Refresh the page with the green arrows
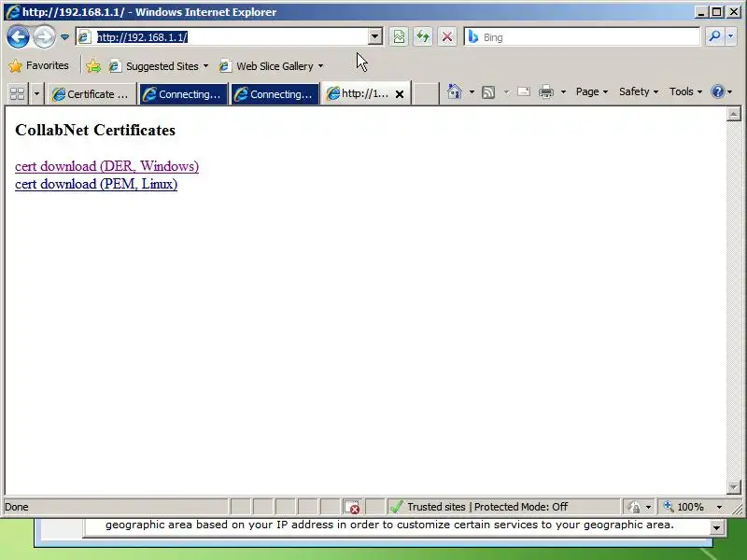The width and height of the screenshot is (747, 560). click(x=423, y=36)
